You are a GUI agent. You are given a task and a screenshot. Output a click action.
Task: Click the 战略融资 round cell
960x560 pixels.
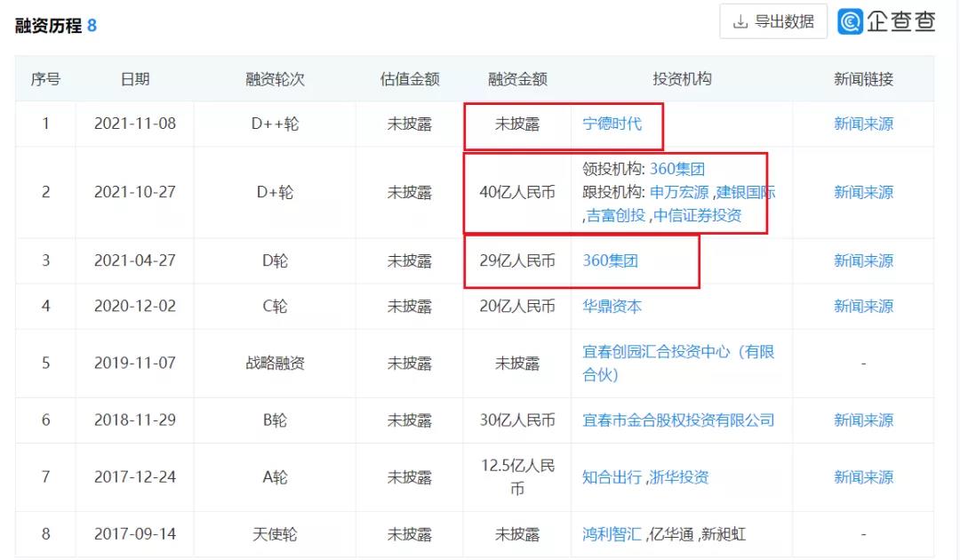(275, 363)
